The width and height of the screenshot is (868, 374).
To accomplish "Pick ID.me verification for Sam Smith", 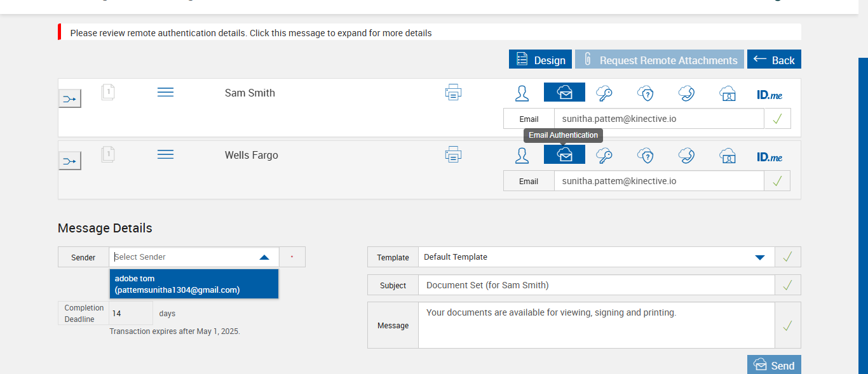I will [x=770, y=94].
